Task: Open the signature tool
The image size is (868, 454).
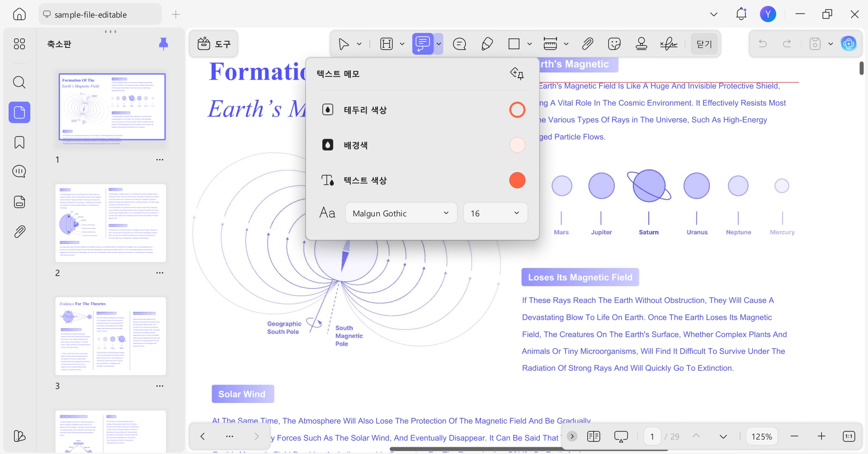Action: click(669, 44)
